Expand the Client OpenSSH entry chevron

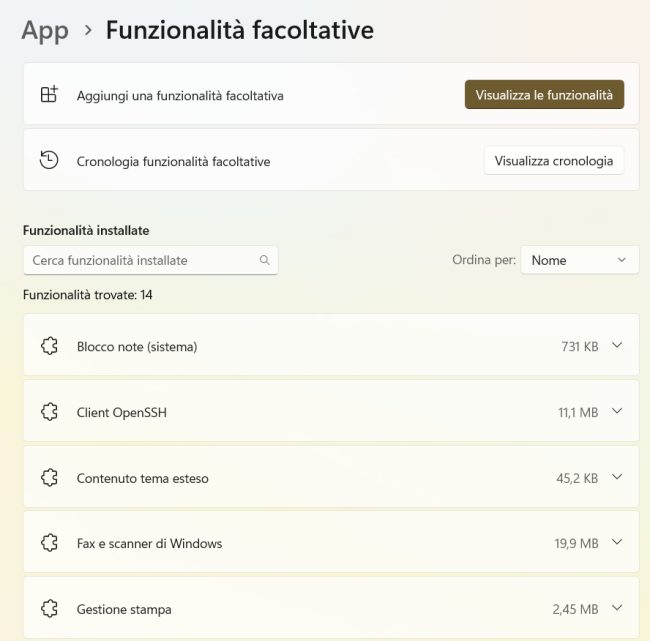coord(617,411)
